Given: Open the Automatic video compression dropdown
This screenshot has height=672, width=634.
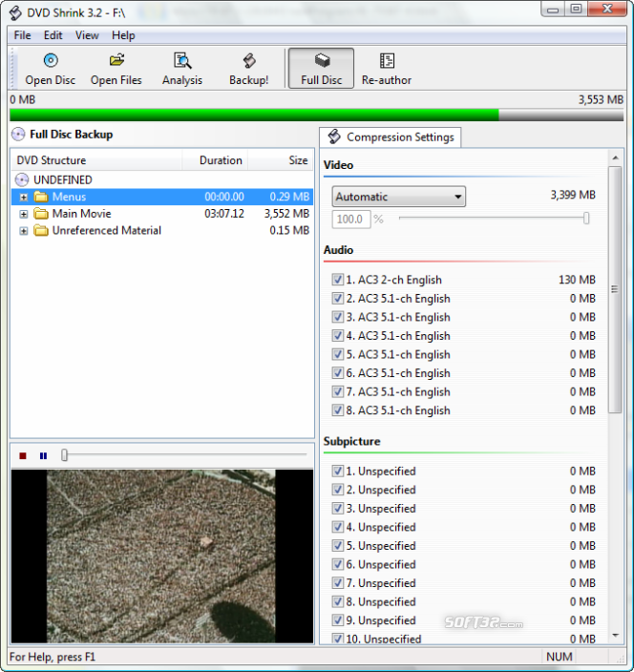Looking at the screenshot, I should pyautogui.click(x=398, y=197).
